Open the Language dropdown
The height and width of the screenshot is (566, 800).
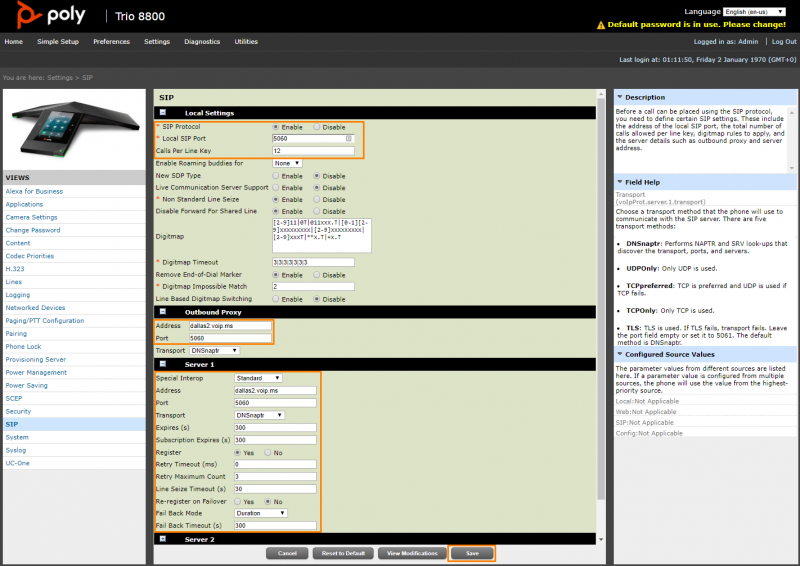coord(754,11)
